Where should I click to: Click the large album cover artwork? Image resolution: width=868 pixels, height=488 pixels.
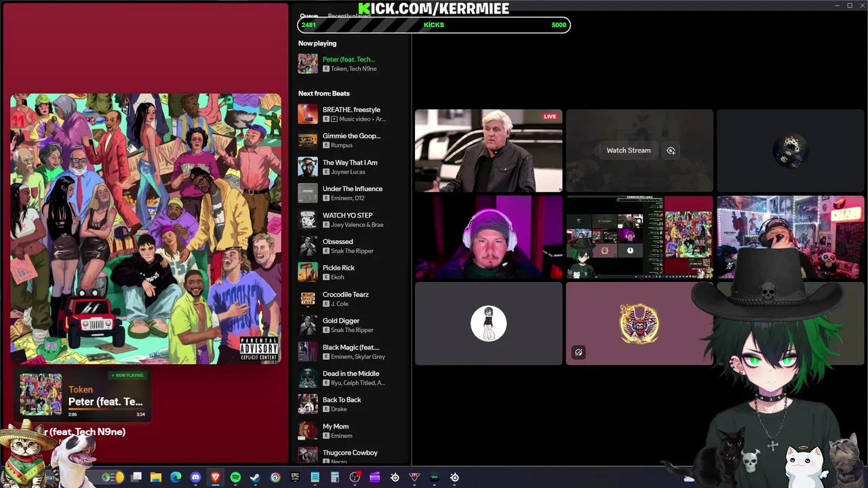click(x=146, y=229)
